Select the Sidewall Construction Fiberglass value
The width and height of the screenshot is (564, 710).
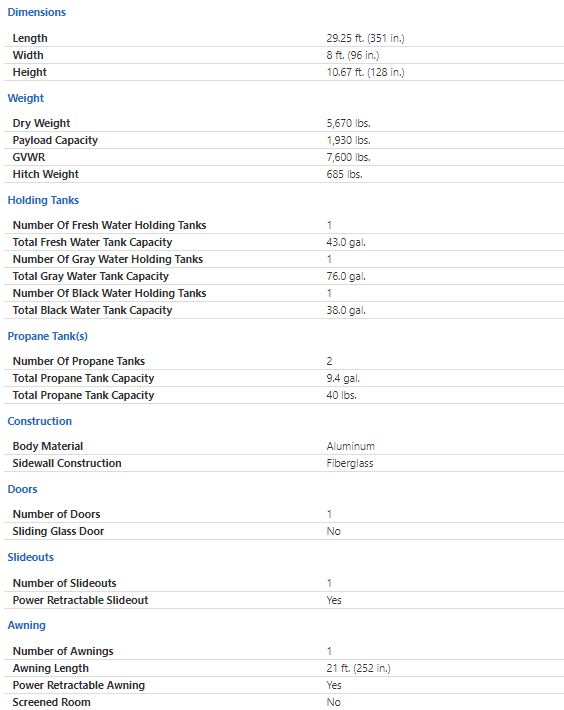coord(350,463)
